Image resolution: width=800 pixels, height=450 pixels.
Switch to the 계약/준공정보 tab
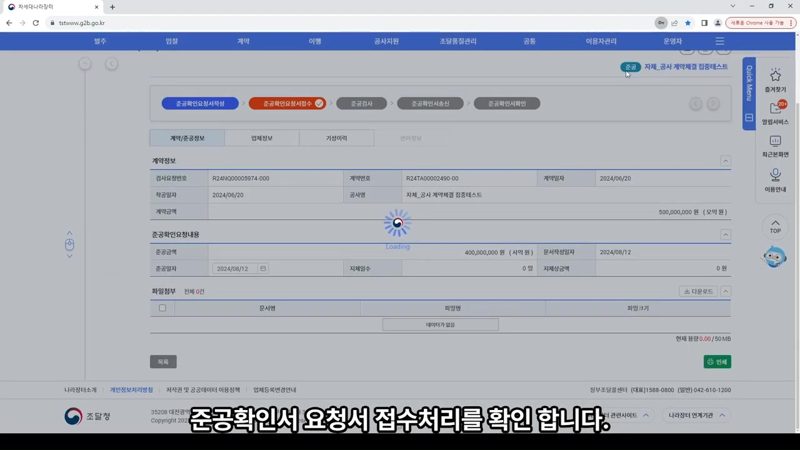tap(187, 138)
